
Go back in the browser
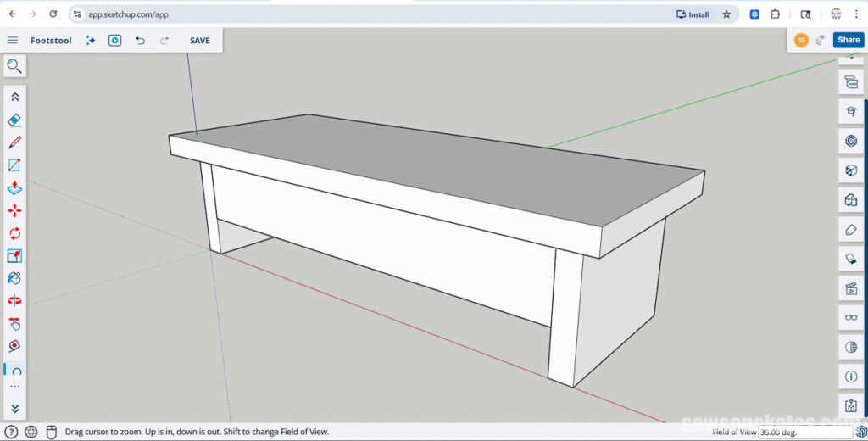pyautogui.click(x=12, y=14)
